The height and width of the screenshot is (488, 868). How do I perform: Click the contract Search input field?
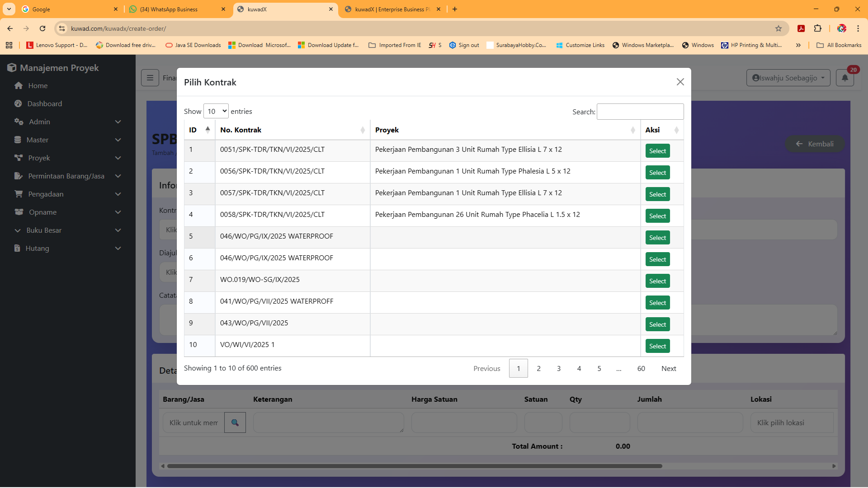pyautogui.click(x=640, y=112)
